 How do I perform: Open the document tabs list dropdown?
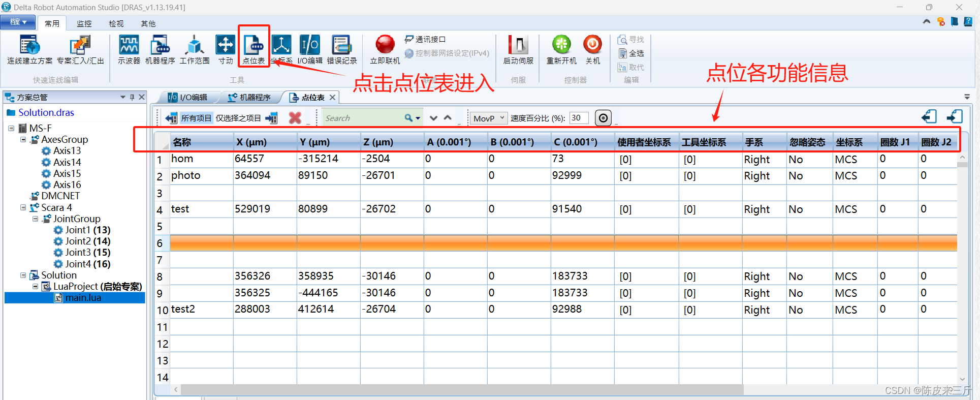coord(967,97)
